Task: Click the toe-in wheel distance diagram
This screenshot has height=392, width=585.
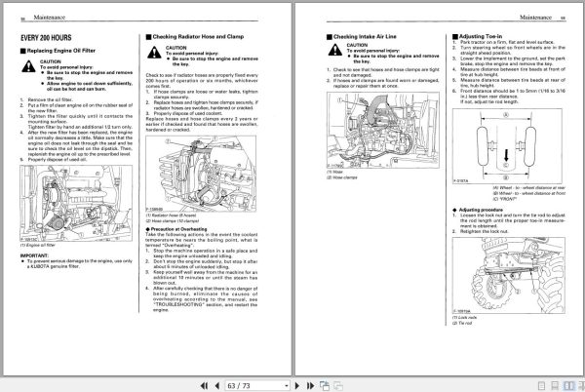Action: [x=507, y=146]
